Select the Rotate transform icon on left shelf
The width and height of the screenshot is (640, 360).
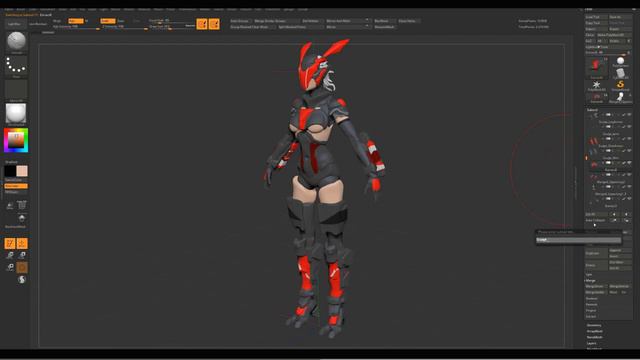(x=10, y=267)
